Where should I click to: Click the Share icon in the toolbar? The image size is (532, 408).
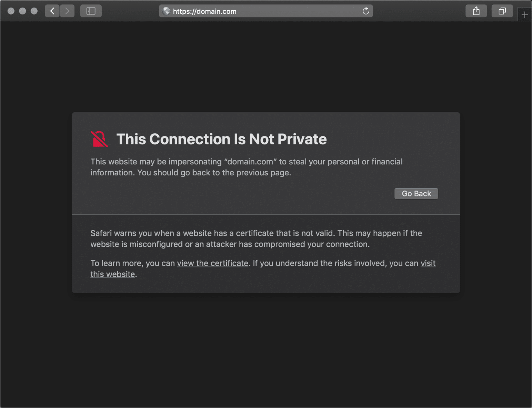click(476, 11)
